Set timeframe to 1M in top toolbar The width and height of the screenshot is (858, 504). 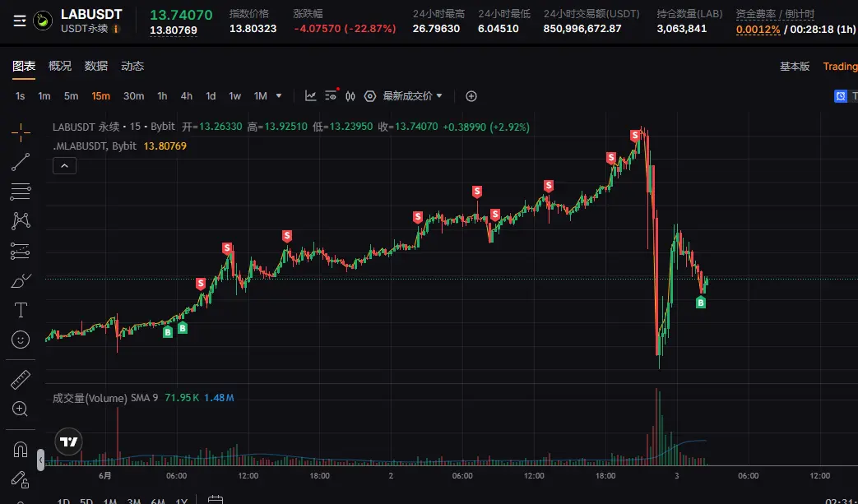coord(261,96)
